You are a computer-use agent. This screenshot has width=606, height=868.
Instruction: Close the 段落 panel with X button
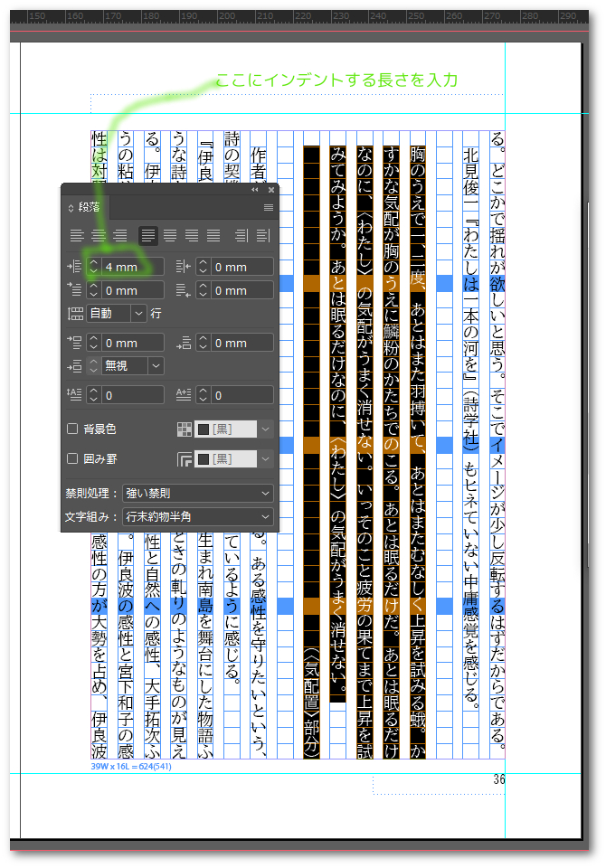(270, 190)
